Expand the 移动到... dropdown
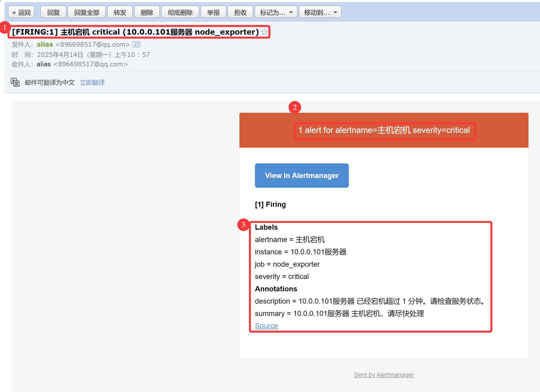 point(320,12)
